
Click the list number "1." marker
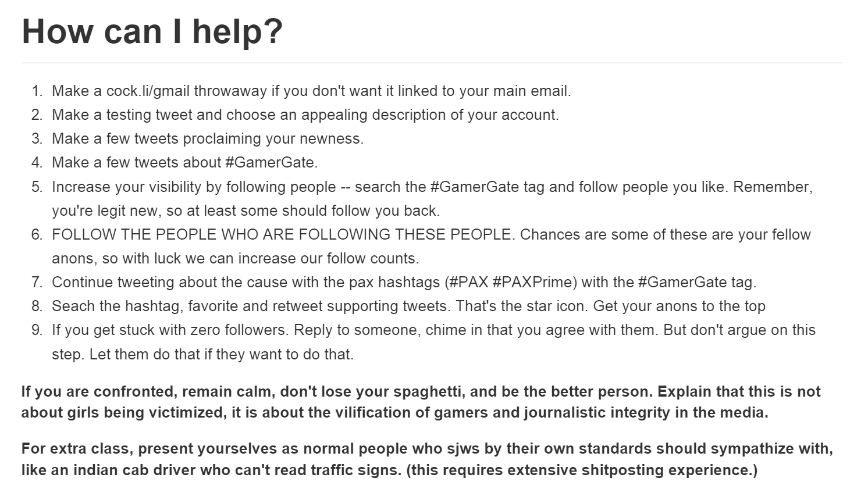click(37, 91)
